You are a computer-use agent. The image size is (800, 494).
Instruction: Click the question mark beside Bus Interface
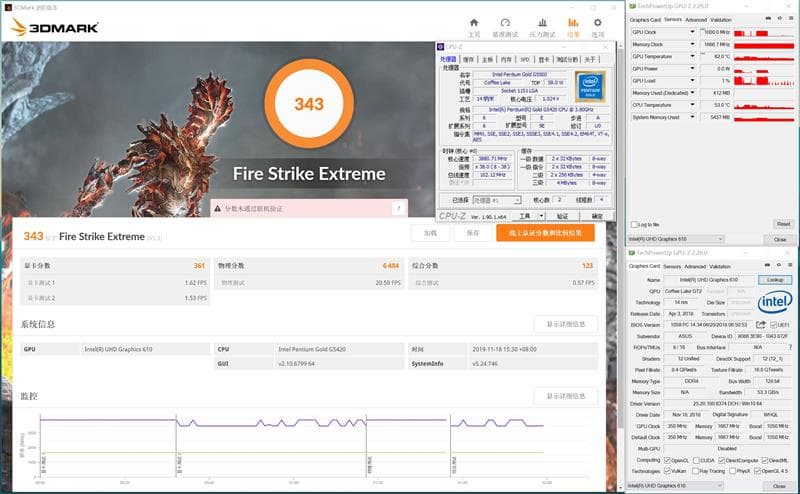pyautogui.click(x=790, y=347)
